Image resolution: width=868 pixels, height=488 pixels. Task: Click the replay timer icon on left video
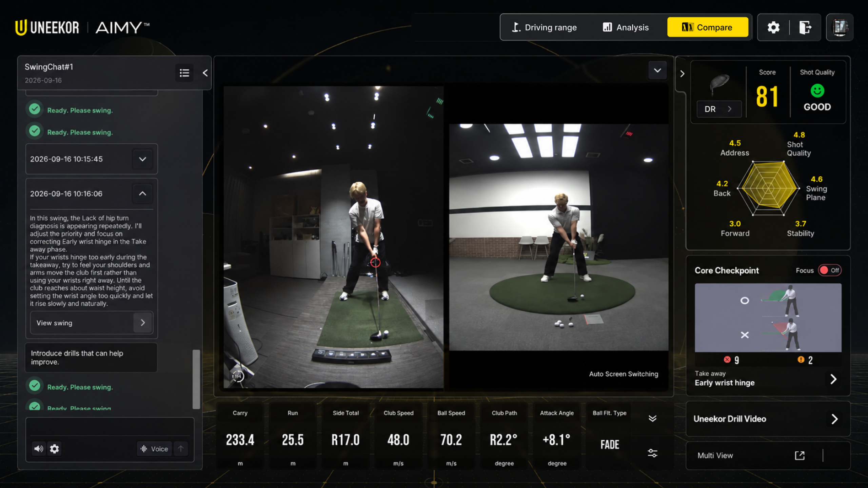[x=238, y=376]
